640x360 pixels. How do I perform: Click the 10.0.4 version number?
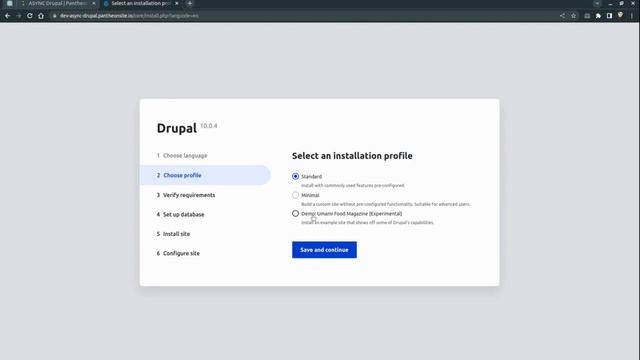pyautogui.click(x=209, y=126)
